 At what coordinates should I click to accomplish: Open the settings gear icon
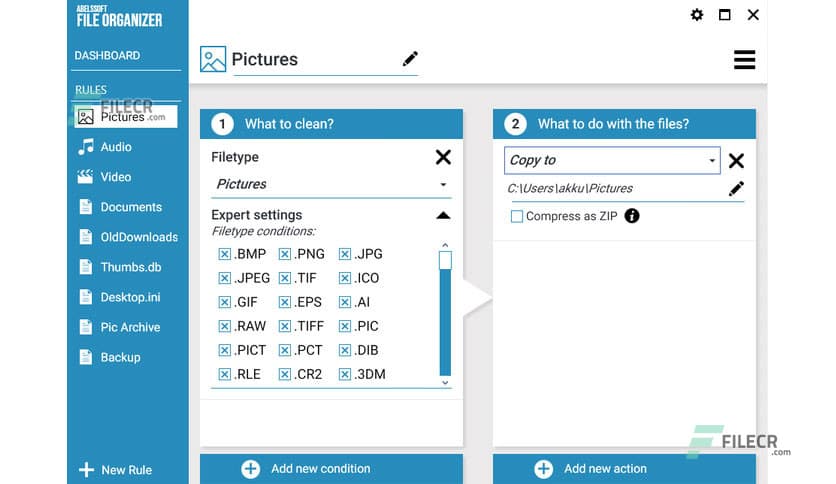[x=697, y=15]
